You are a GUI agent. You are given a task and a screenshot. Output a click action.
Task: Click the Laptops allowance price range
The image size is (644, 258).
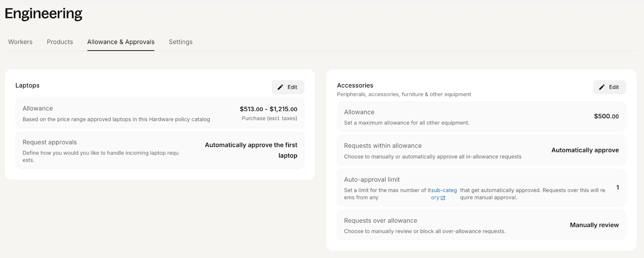point(268,109)
